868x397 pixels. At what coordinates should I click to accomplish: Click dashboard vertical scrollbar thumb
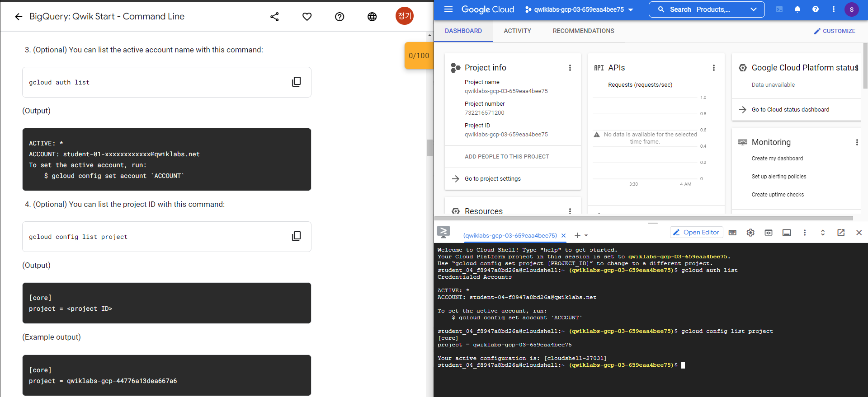(x=865, y=65)
